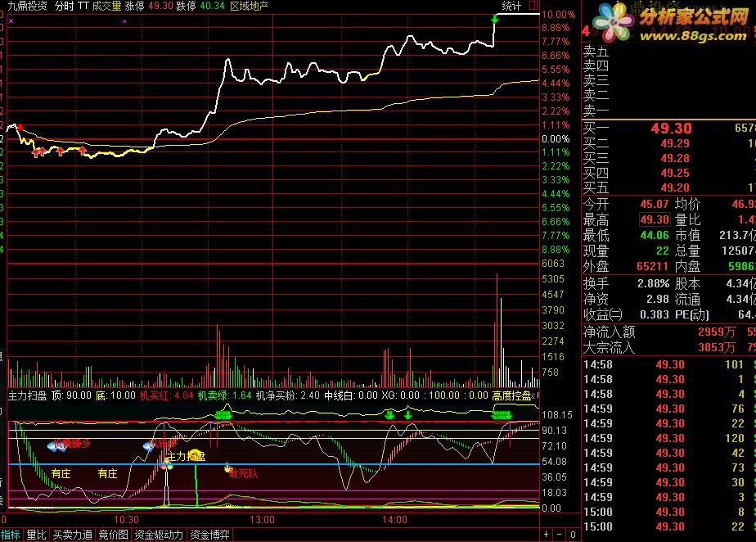Image resolution: width=756 pixels, height=542 pixels.
Task: Select the 资金驱动力 tab
Action: pos(159,535)
